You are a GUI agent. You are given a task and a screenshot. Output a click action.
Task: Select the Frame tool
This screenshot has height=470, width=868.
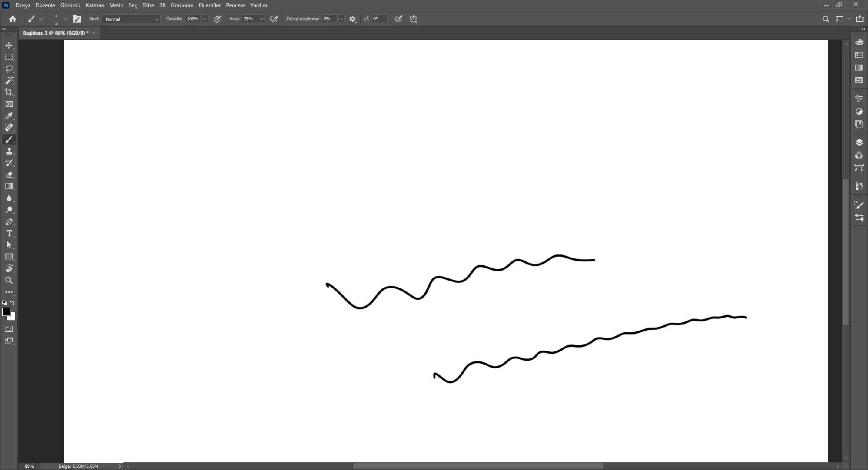(x=9, y=104)
